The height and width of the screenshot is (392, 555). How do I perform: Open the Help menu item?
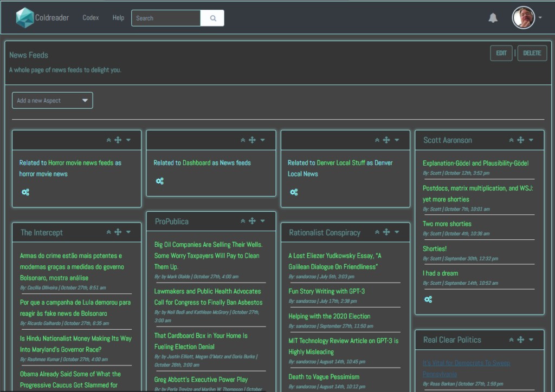pyautogui.click(x=118, y=18)
